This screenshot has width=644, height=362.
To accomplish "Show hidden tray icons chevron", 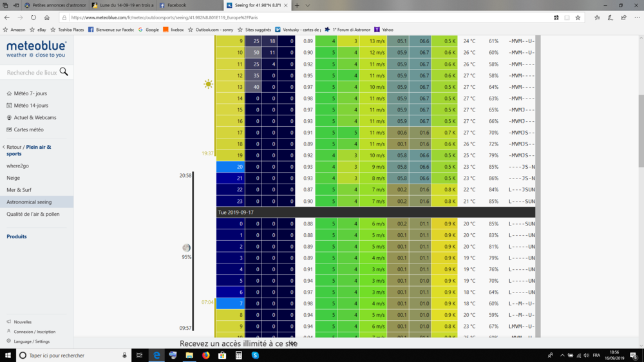I will pyautogui.click(x=562, y=356).
